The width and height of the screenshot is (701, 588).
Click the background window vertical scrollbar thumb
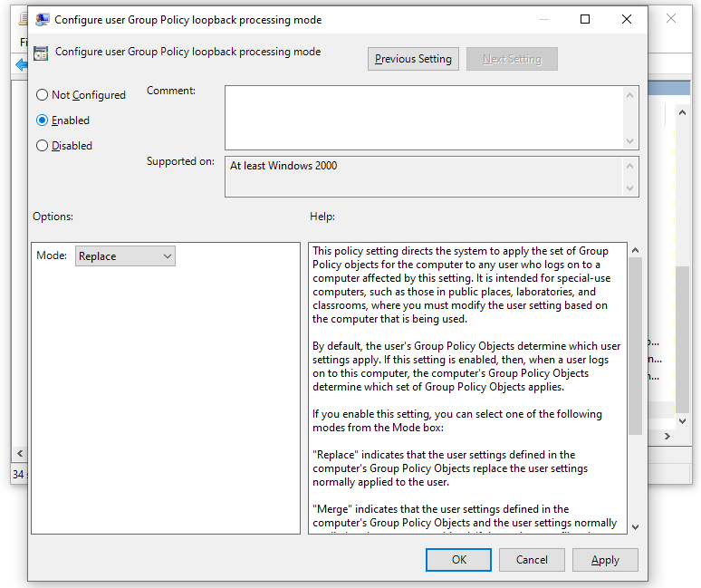point(682,340)
